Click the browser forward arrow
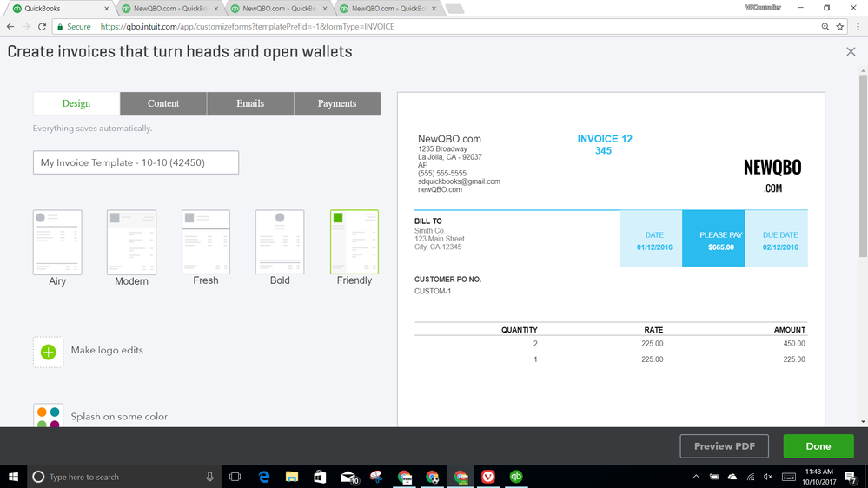 point(26,27)
